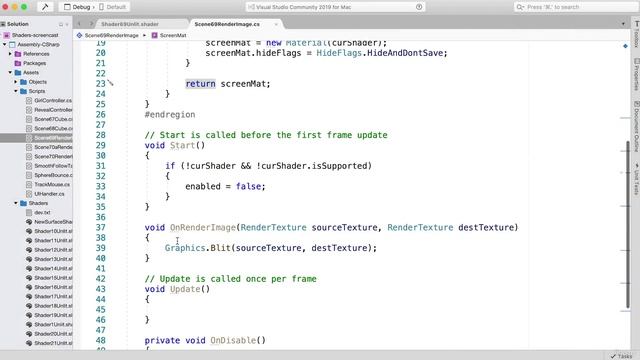
Task: Open the Unit Tests side pad
Action: (x=636, y=180)
